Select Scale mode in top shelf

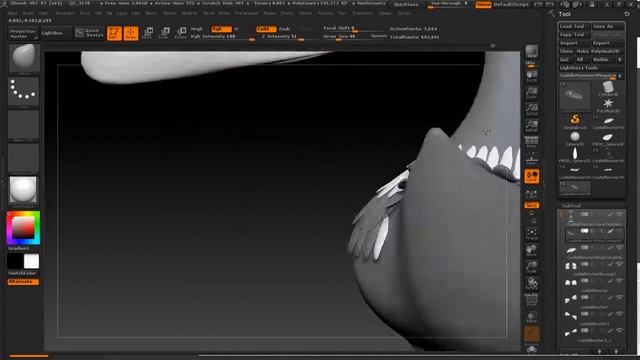164,33
